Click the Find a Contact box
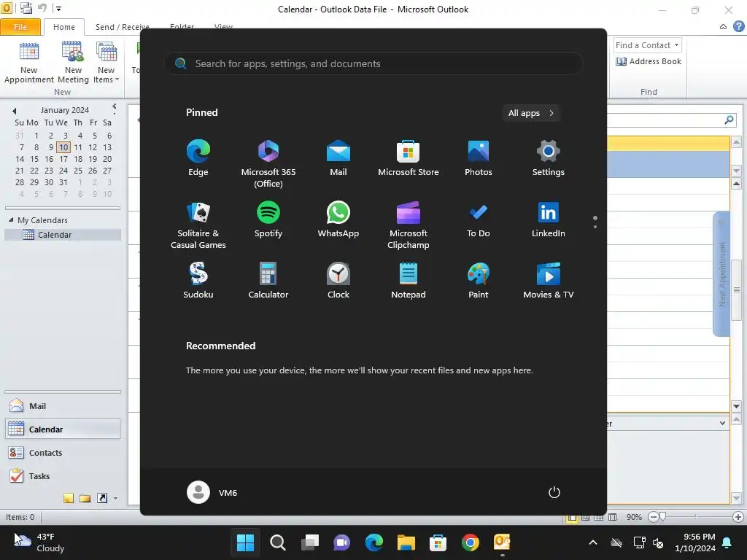The image size is (747, 560). point(642,45)
